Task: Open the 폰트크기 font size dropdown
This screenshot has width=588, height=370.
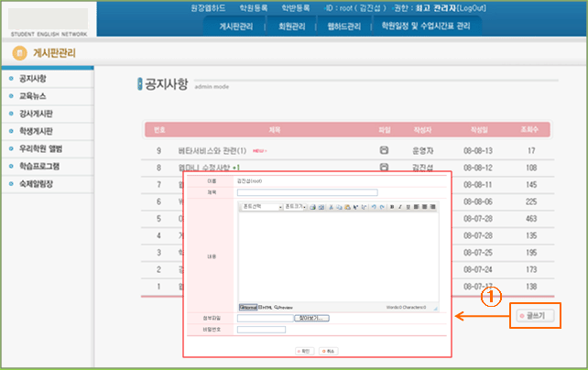Action: [295, 207]
